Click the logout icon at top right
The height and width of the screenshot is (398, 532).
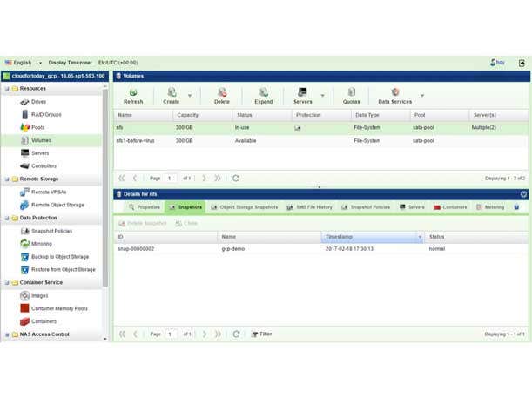click(x=522, y=63)
